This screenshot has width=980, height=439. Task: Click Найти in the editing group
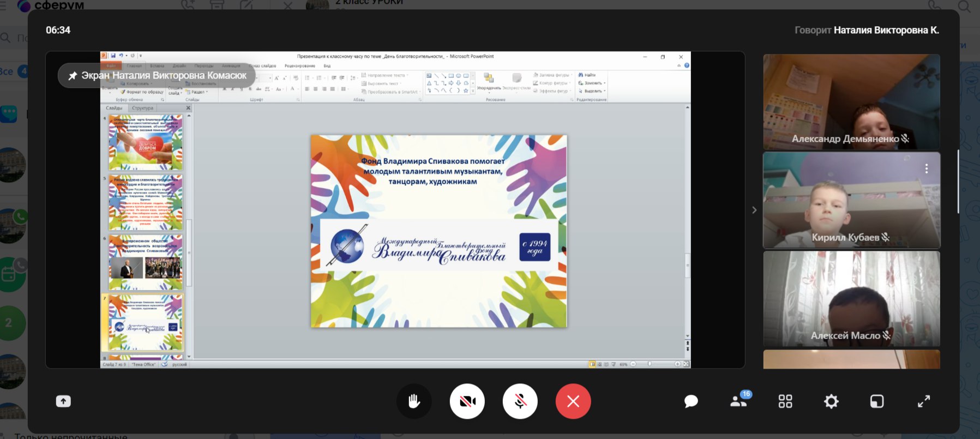coord(587,75)
